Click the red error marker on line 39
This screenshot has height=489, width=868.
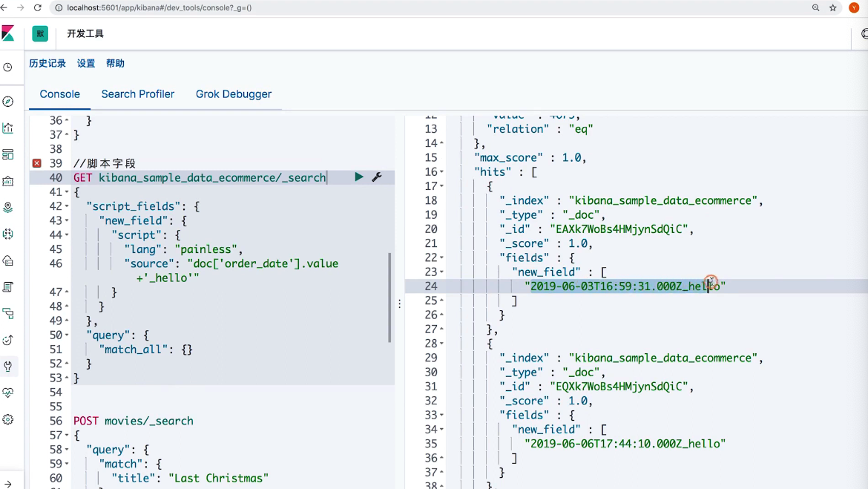coord(37,163)
